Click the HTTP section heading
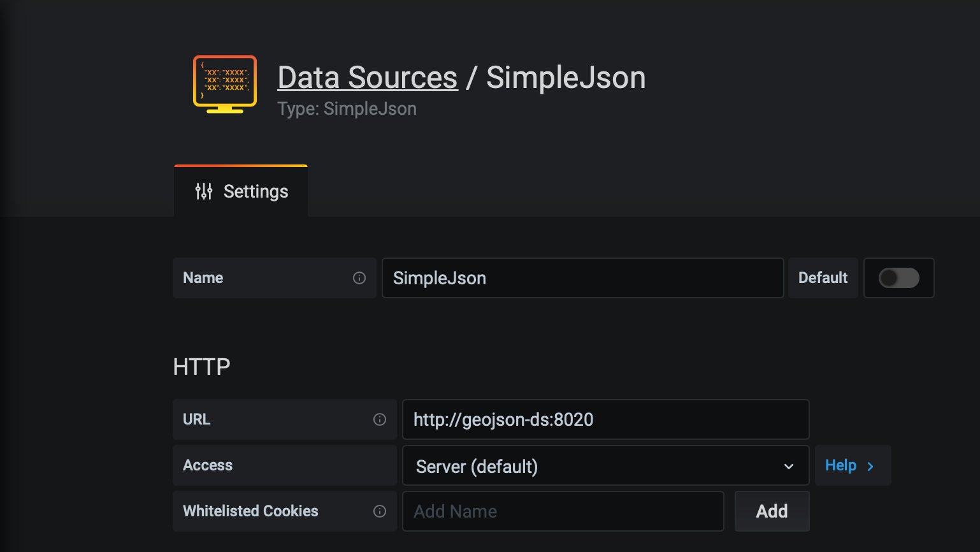980x552 pixels. coord(201,367)
